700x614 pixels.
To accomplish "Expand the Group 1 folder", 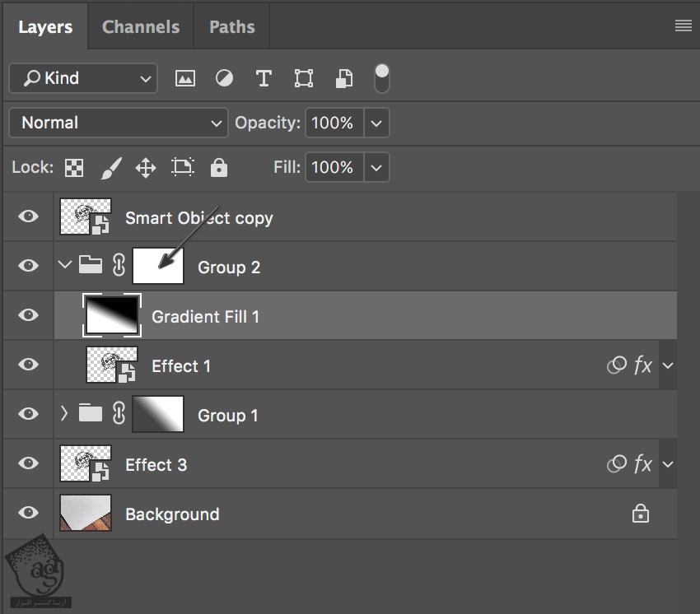I will click(65, 414).
